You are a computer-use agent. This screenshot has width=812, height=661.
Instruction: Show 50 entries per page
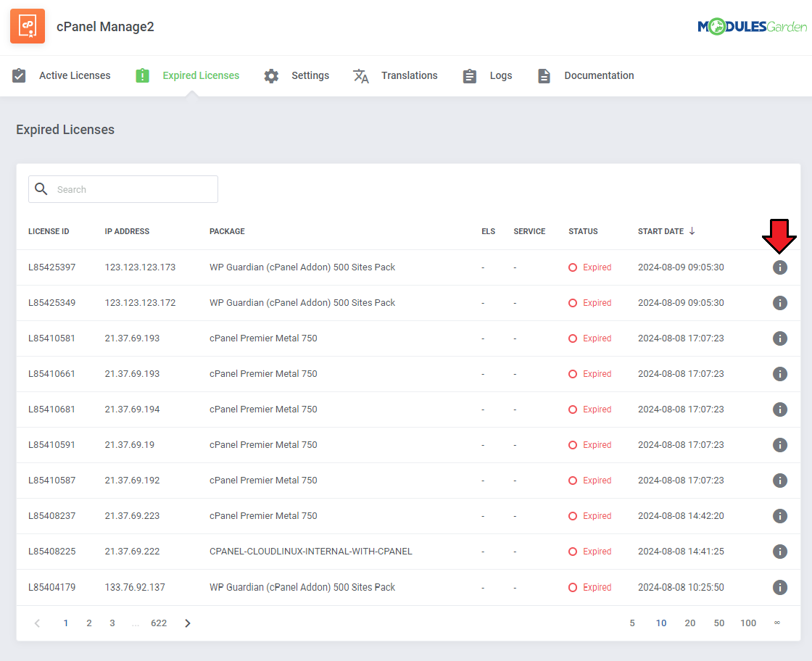coord(719,623)
